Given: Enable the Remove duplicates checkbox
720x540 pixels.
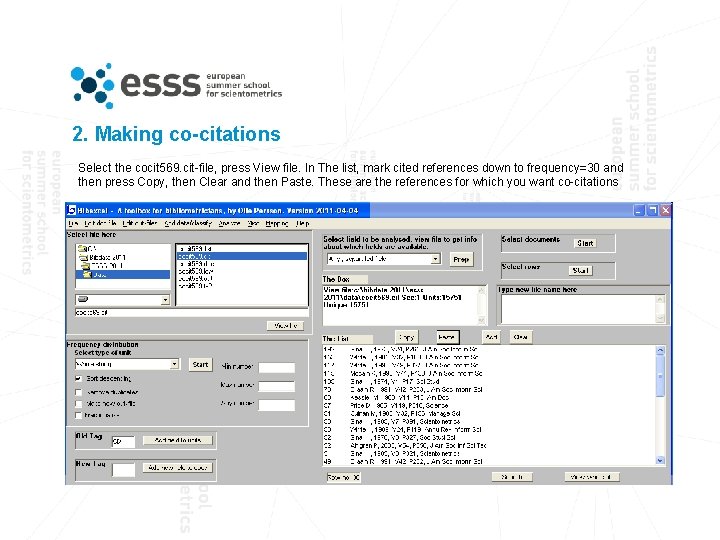Looking at the screenshot, I should (x=79, y=392).
